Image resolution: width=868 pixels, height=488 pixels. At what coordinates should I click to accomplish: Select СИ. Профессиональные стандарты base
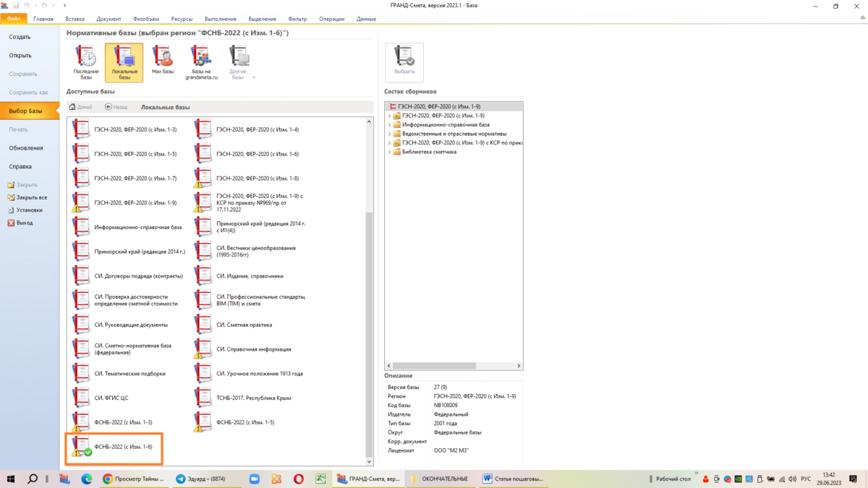[250, 300]
